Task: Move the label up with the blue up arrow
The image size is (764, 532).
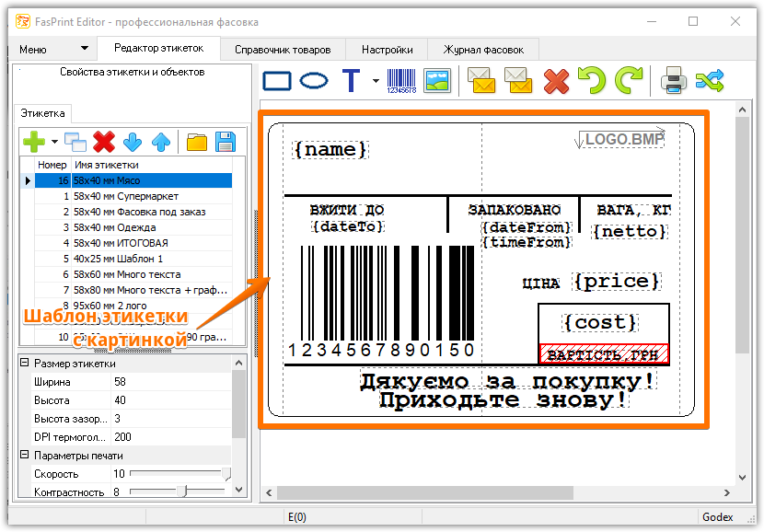Action: click(161, 142)
